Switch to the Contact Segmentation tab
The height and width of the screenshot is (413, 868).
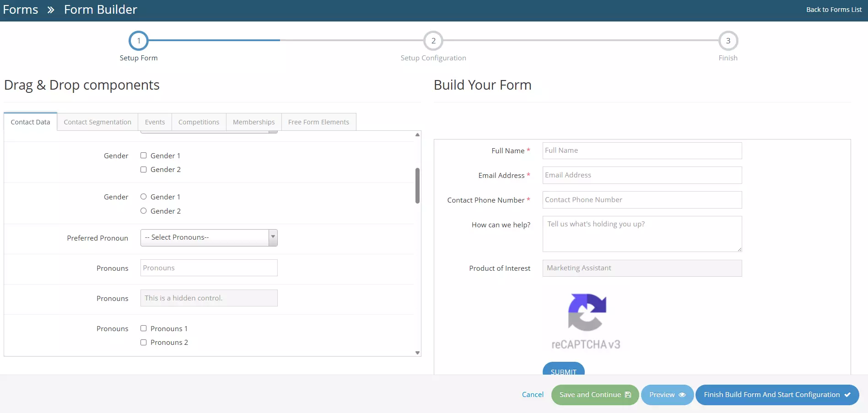point(97,122)
